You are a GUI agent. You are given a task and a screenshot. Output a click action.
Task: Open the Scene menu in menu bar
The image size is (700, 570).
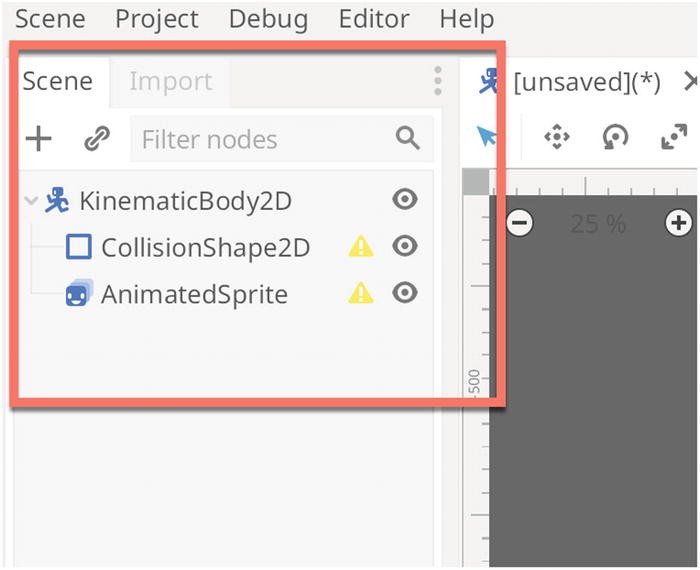(x=50, y=19)
